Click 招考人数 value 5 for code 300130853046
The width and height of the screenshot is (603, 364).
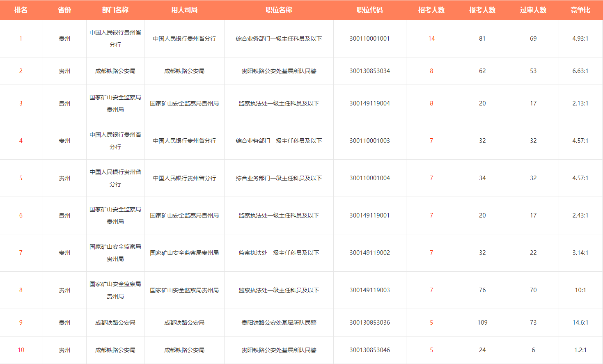click(431, 350)
